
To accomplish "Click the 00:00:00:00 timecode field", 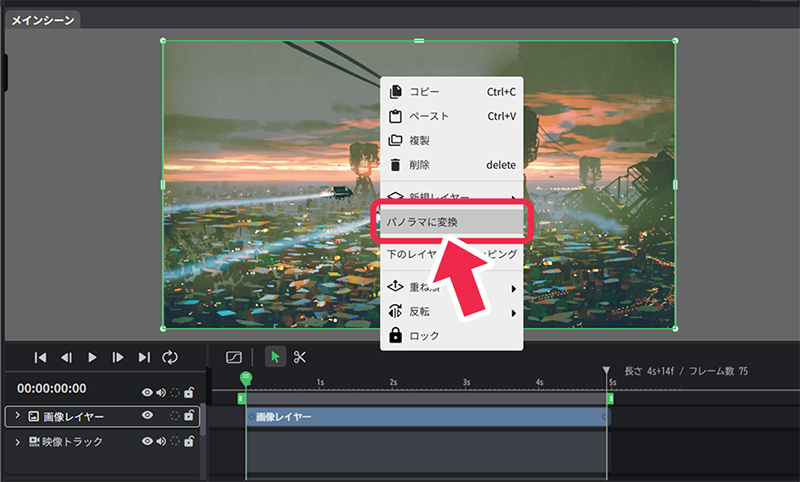I will tap(52, 389).
